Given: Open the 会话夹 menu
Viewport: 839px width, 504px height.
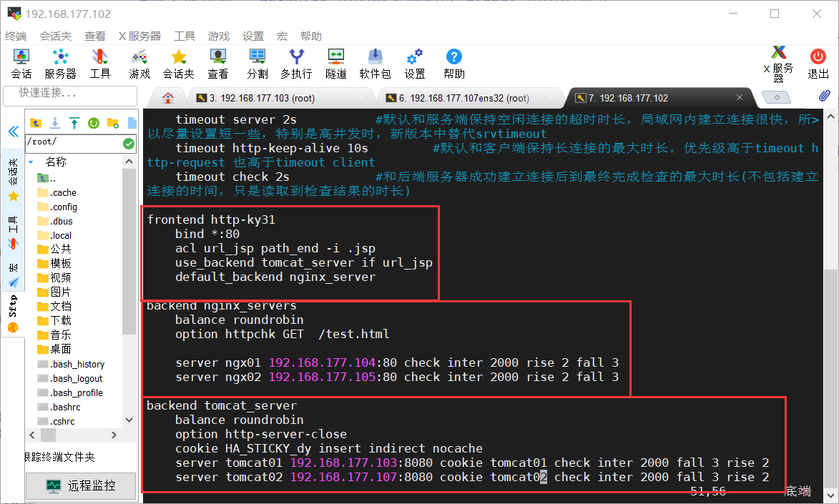Looking at the screenshot, I should pos(56,36).
